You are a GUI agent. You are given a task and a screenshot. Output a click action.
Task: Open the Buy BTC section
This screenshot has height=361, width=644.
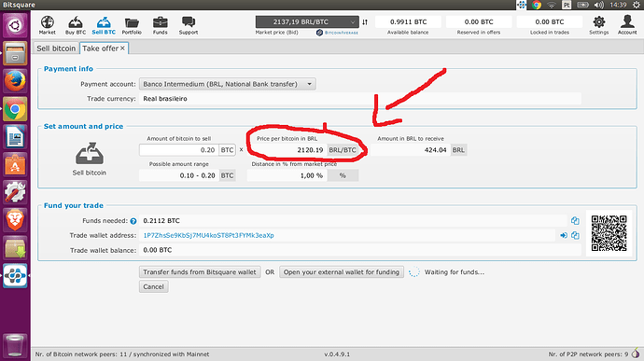tap(76, 25)
